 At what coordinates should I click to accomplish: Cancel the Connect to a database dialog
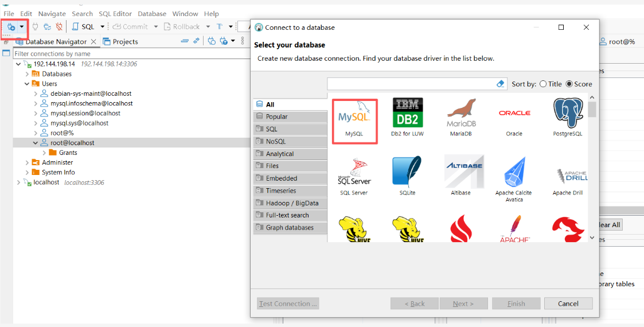[x=568, y=303]
